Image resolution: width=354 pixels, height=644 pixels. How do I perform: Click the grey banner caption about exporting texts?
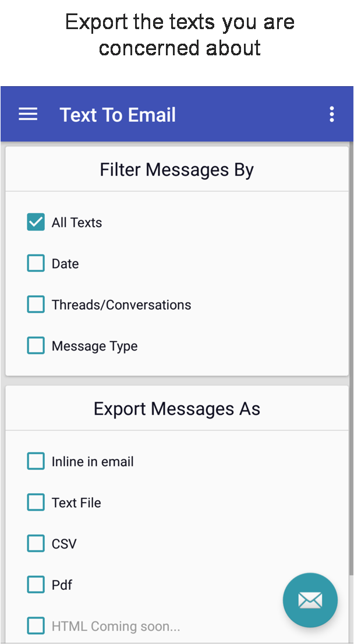point(179,35)
